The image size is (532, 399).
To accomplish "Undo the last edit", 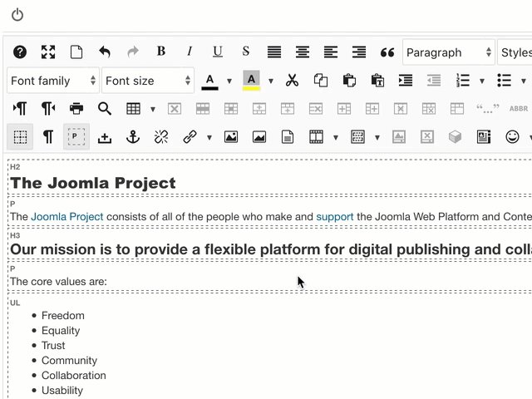I will click(105, 52).
